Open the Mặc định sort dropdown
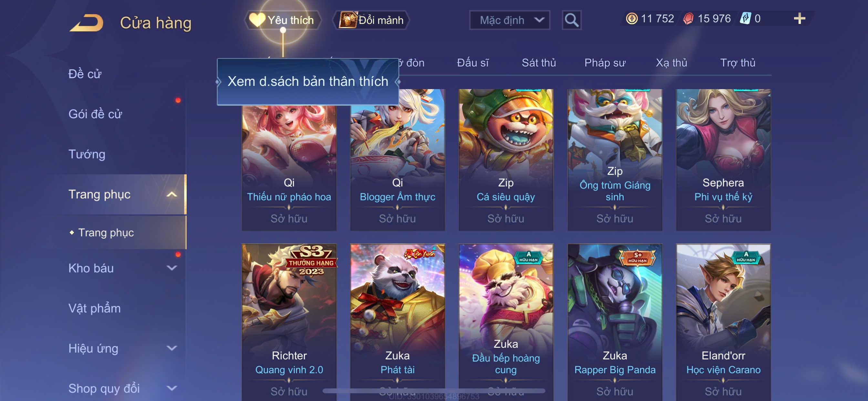Image resolution: width=868 pixels, height=401 pixels. (x=510, y=20)
